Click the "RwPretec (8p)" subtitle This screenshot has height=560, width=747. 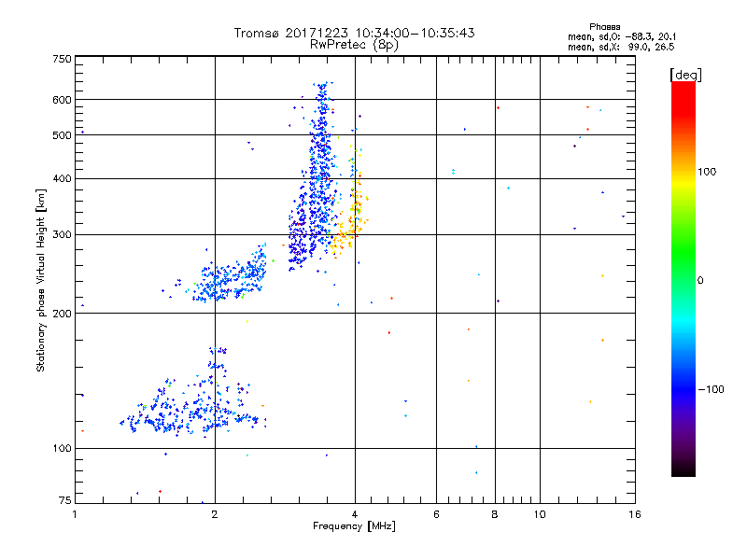pos(354,45)
